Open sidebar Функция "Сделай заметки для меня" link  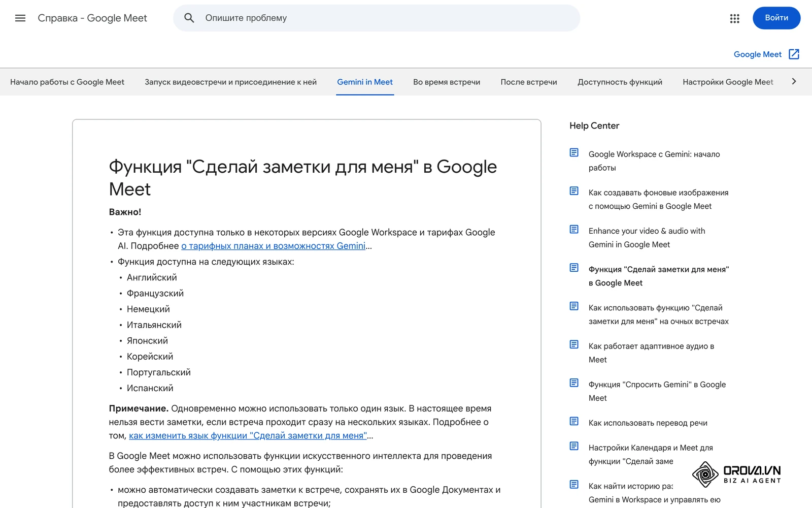[659, 276]
